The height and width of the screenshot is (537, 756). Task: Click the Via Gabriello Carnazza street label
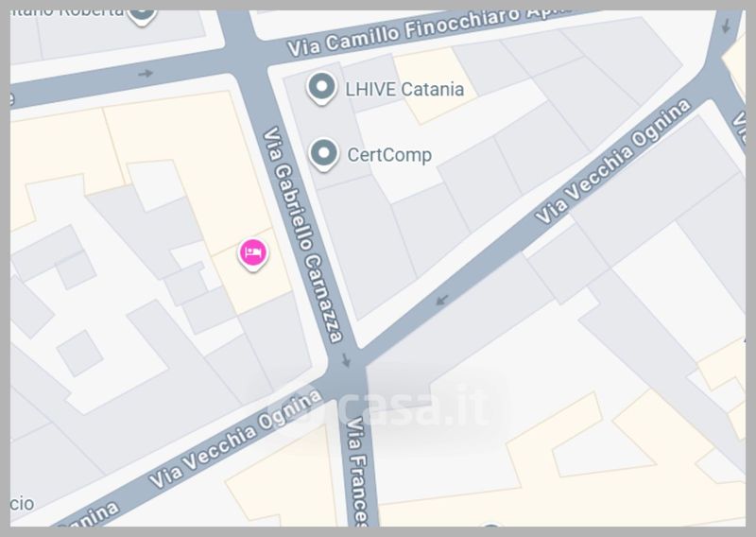point(302,234)
